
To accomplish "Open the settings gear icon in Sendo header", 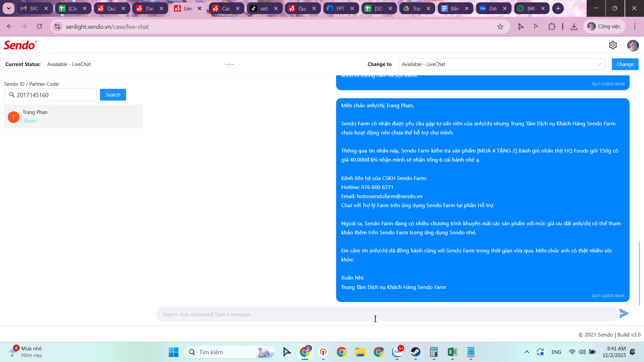I will 613,45.
